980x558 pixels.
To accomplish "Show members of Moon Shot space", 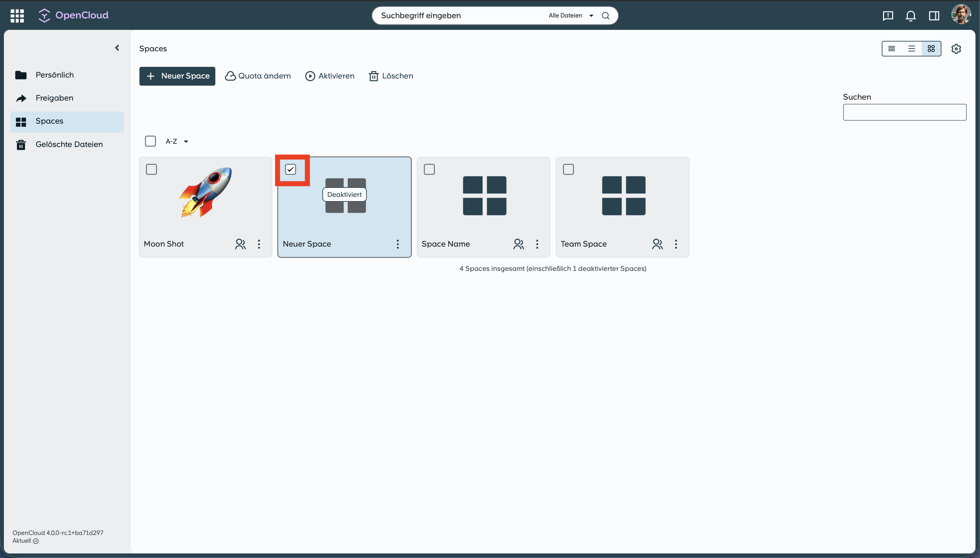I will [x=240, y=244].
